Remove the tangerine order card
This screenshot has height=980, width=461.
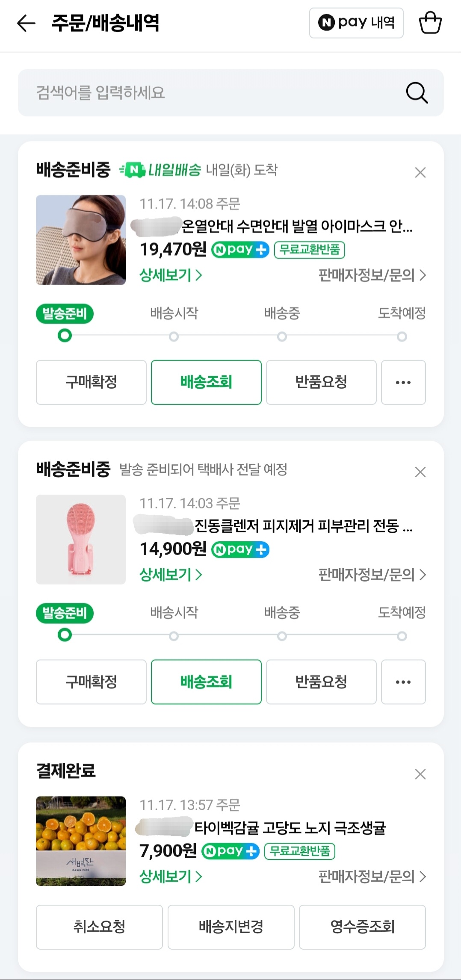[x=420, y=774]
